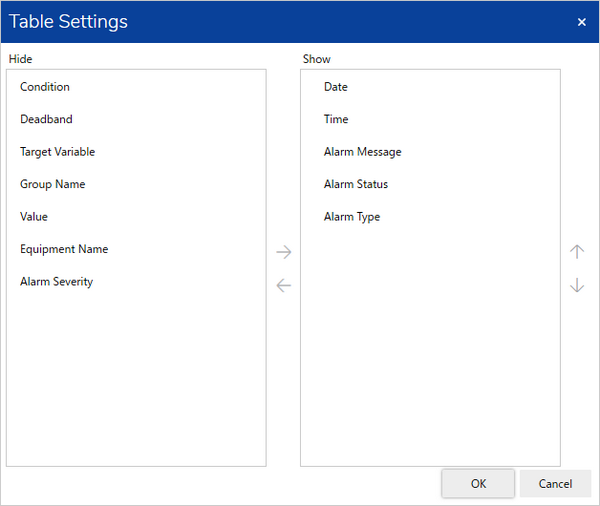The height and width of the screenshot is (506, 600).
Task: Pick Alarm Type in Show list
Action: 352,217
